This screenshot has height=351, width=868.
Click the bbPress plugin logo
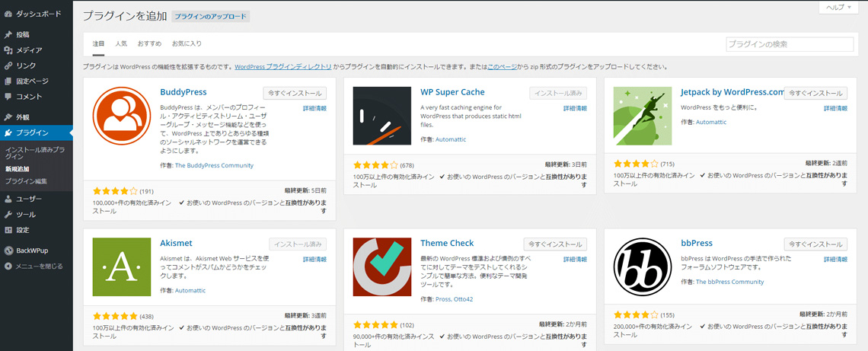pyautogui.click(x=643, y=266)
